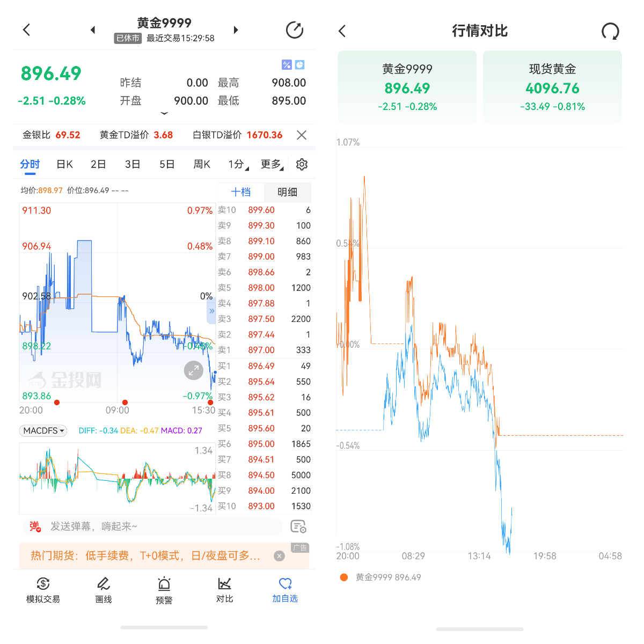Screen dimensions: 644x644
Task: Click the 白银TD溢价 1670.36 value
Action: click(x=265, y=135)
